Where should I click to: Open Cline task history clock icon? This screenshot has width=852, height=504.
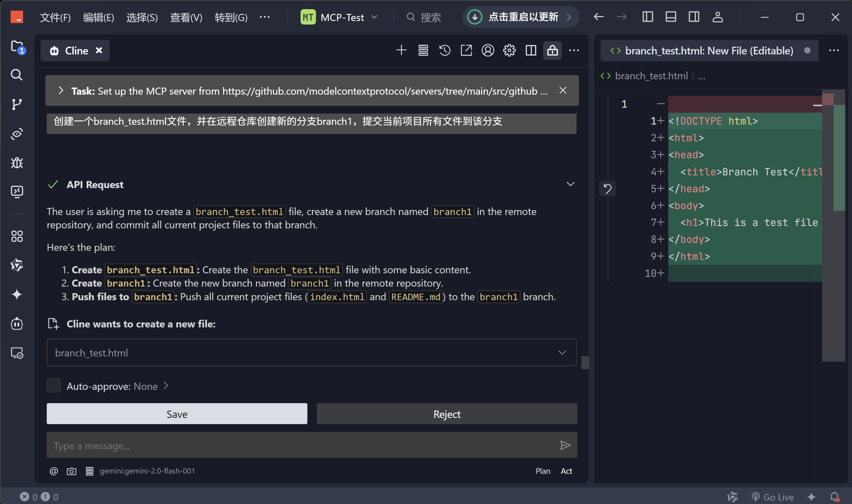pos(445,51)
